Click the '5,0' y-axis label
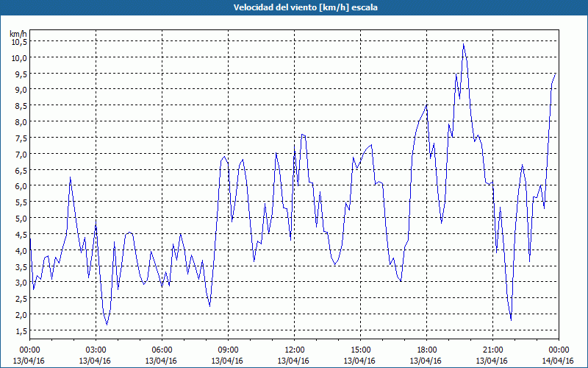This screenshot has width=588, height=368. tap(21, 218)
